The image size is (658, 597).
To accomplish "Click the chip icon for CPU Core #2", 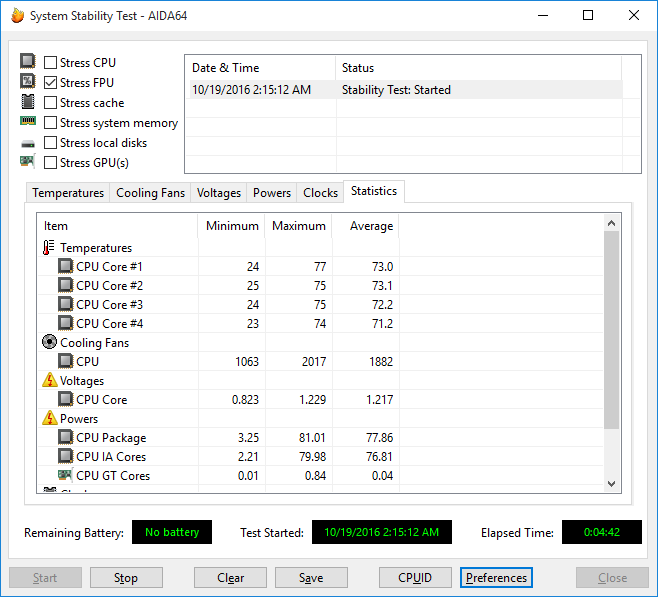I will (65, 285).
